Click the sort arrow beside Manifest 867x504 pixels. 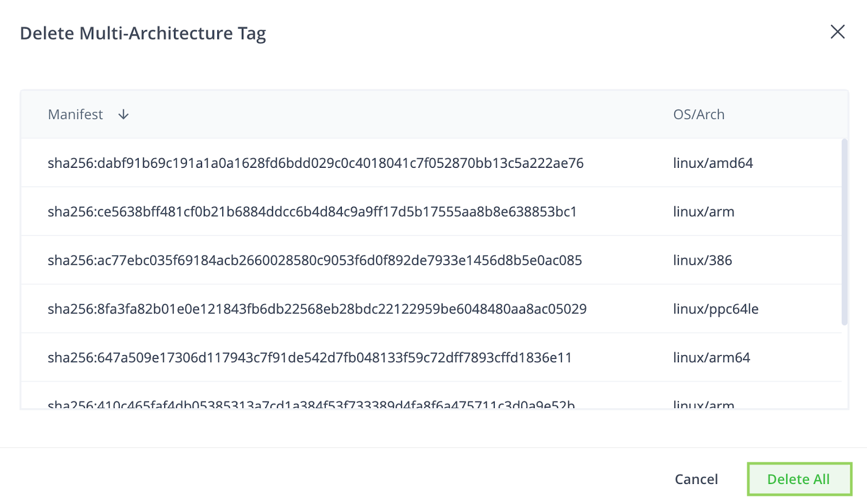coord(124,114)
